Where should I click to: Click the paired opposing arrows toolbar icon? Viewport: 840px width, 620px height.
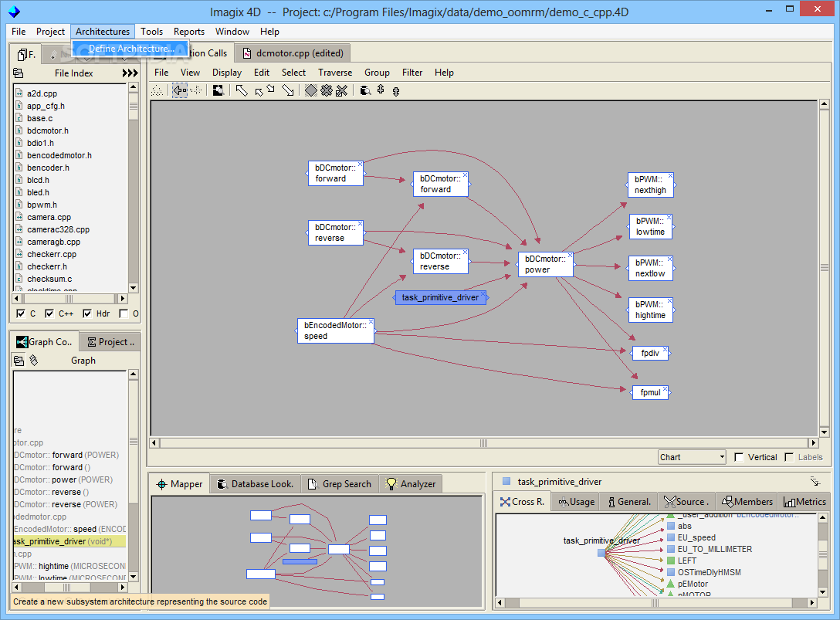(x=265, y=90)
